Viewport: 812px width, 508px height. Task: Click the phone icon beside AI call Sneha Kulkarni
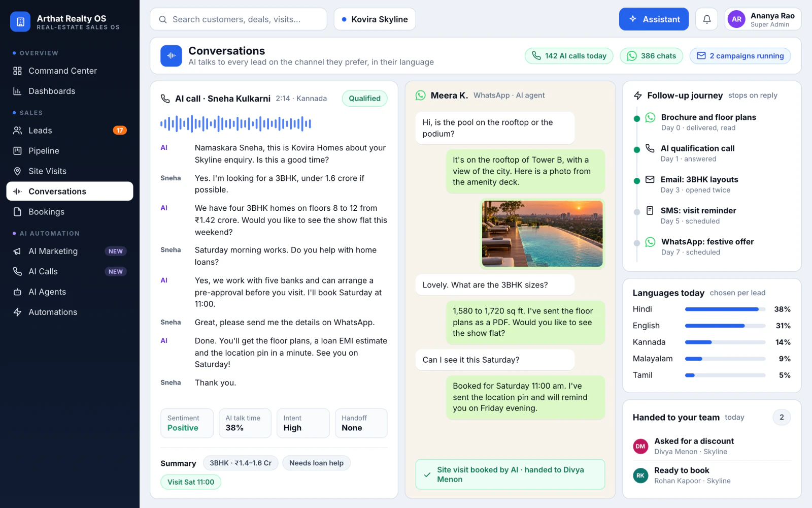165,99
